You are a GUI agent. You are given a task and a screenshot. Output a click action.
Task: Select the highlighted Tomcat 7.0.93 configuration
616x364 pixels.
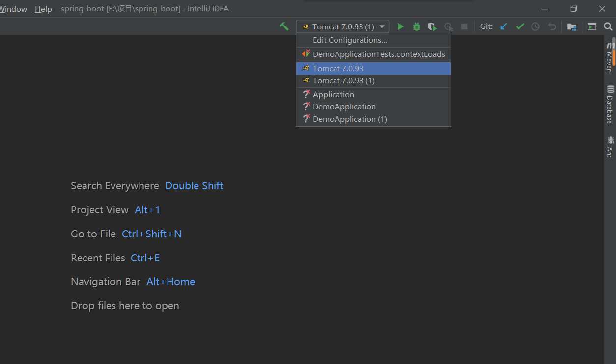click(x=373, y=68)
